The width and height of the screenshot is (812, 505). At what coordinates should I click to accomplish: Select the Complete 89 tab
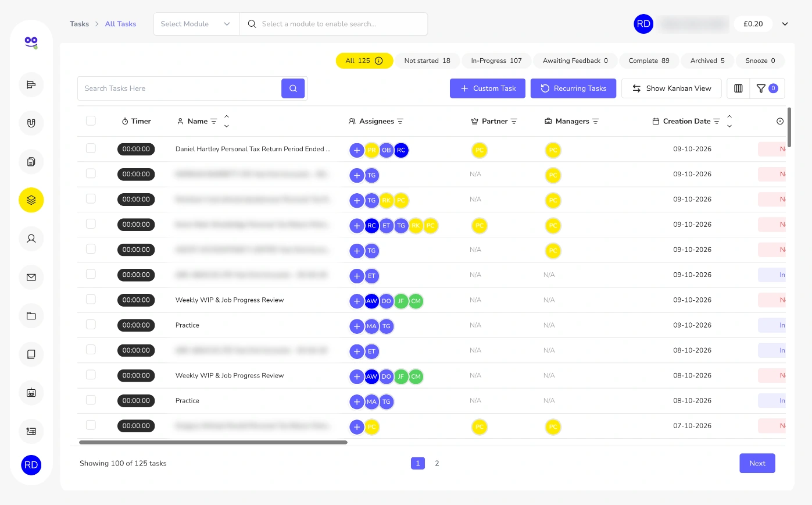coord(649,61)
